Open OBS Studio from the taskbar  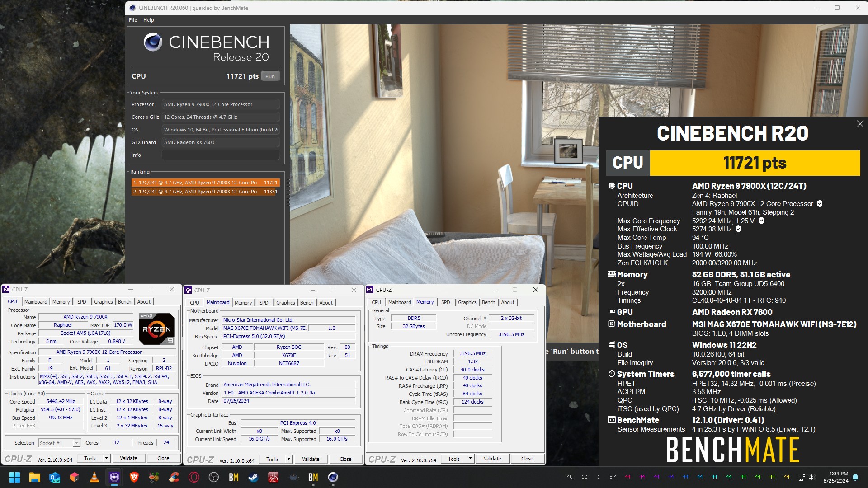pyautogui.click(x=213, y=477)
